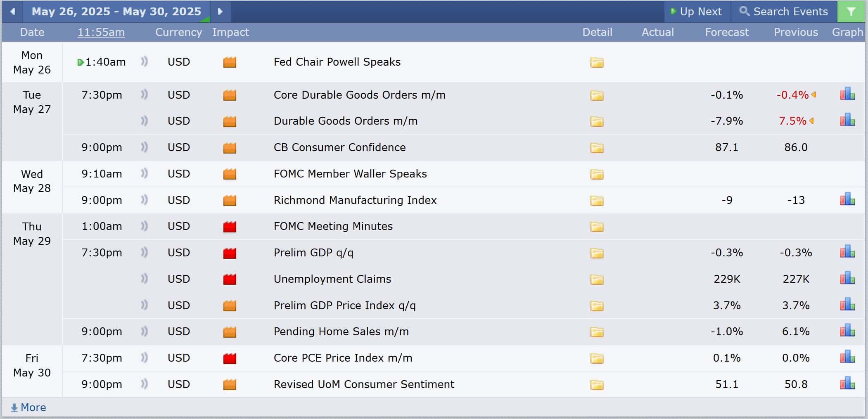Click the Impact column header

pyautogui.click(x=230, y=32)
